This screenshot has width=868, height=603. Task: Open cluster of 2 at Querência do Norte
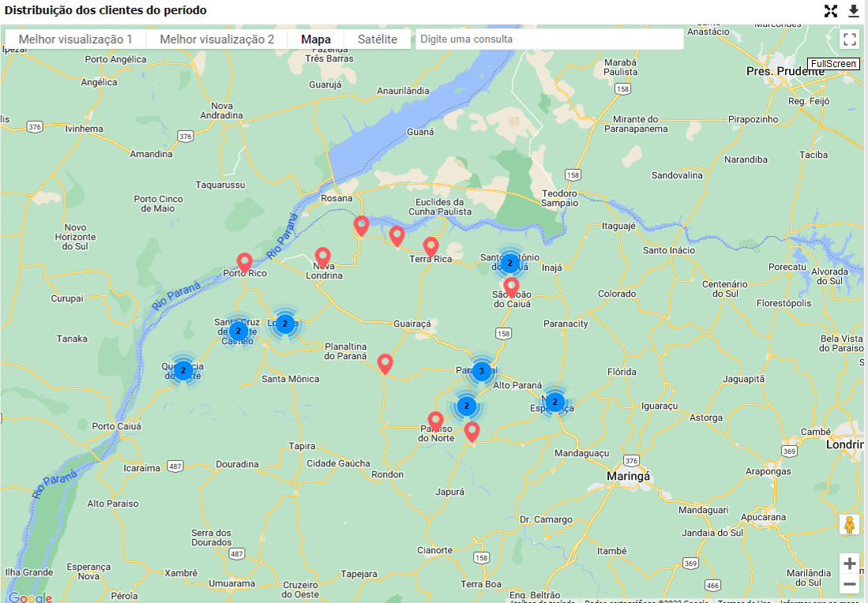pos(183,371)
